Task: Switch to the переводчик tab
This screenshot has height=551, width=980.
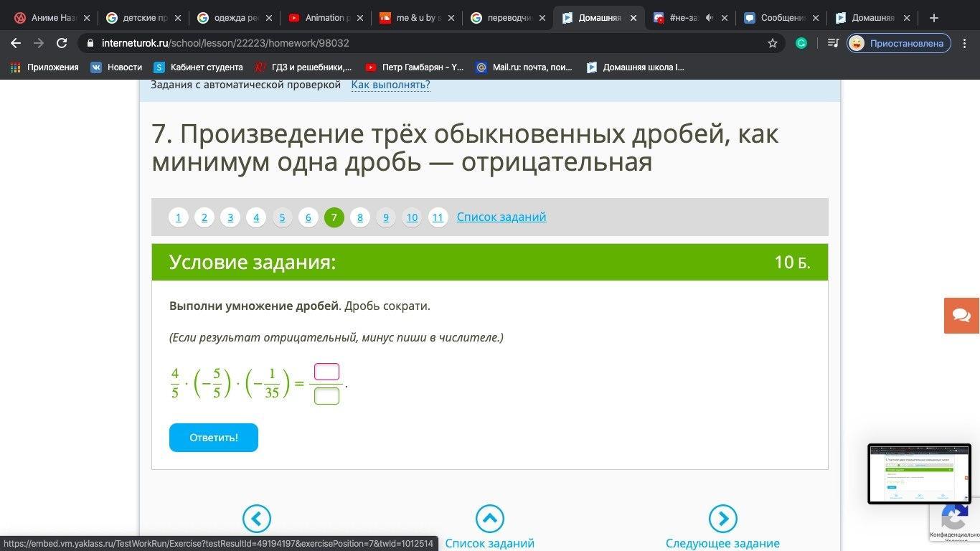Action: click(508, 18)
